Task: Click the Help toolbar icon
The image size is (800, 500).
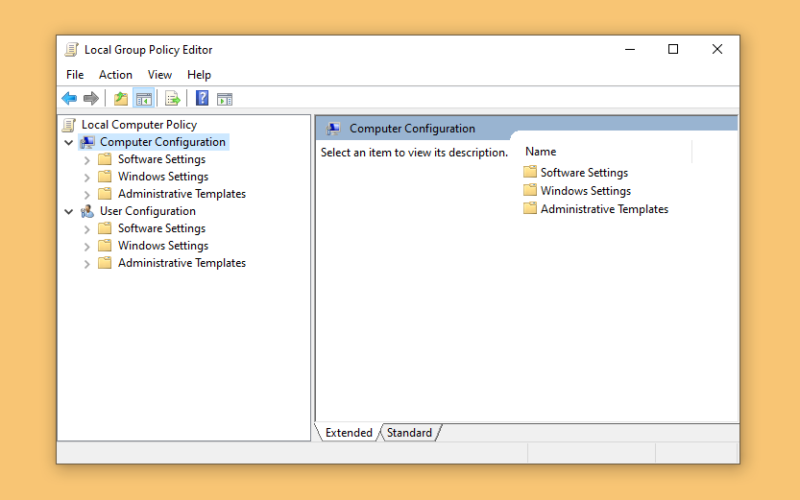Action: coord(202,98)
